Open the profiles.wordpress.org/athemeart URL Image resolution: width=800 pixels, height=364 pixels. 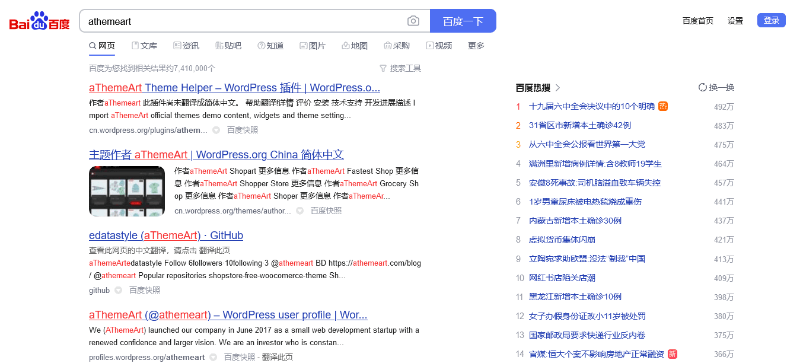(x=146, y=357)
